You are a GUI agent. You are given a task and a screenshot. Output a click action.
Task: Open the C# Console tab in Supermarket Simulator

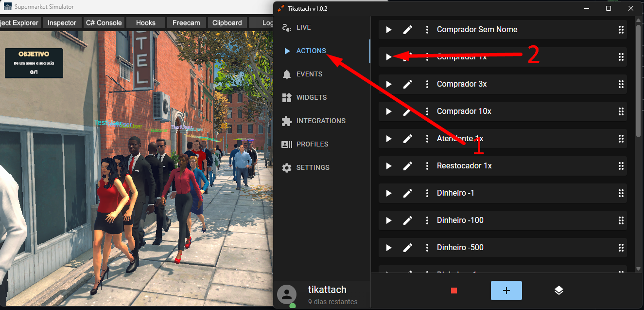point(104,23)
